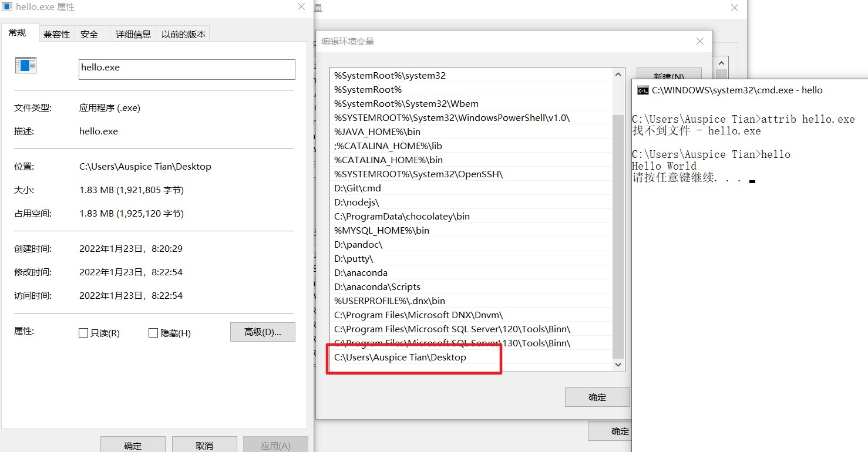Click the hello.exe file name input field
Screen dimensions: 868x452
pos(187,69)
